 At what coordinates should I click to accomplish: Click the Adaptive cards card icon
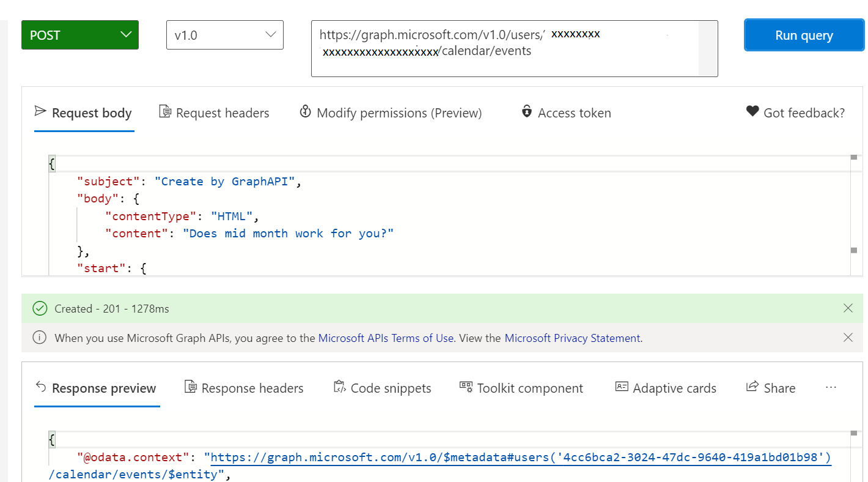(621, 387)
